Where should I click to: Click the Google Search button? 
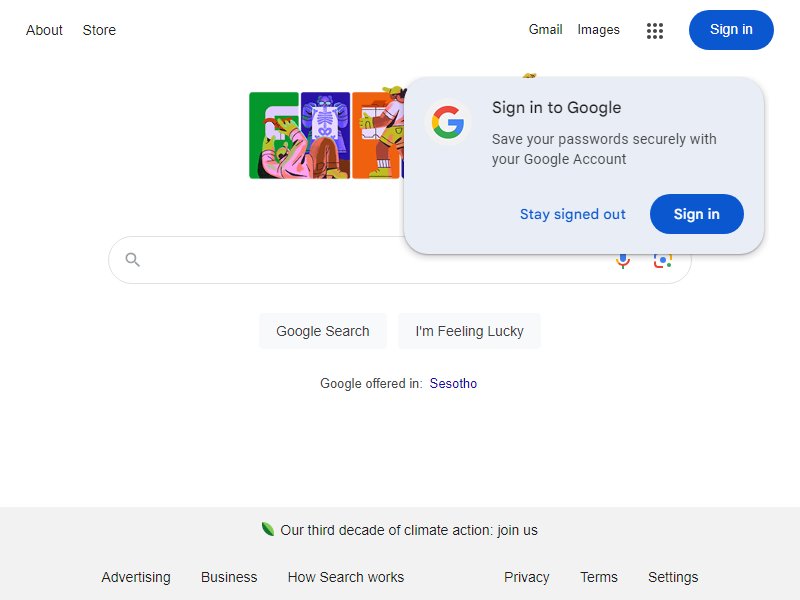322,331
